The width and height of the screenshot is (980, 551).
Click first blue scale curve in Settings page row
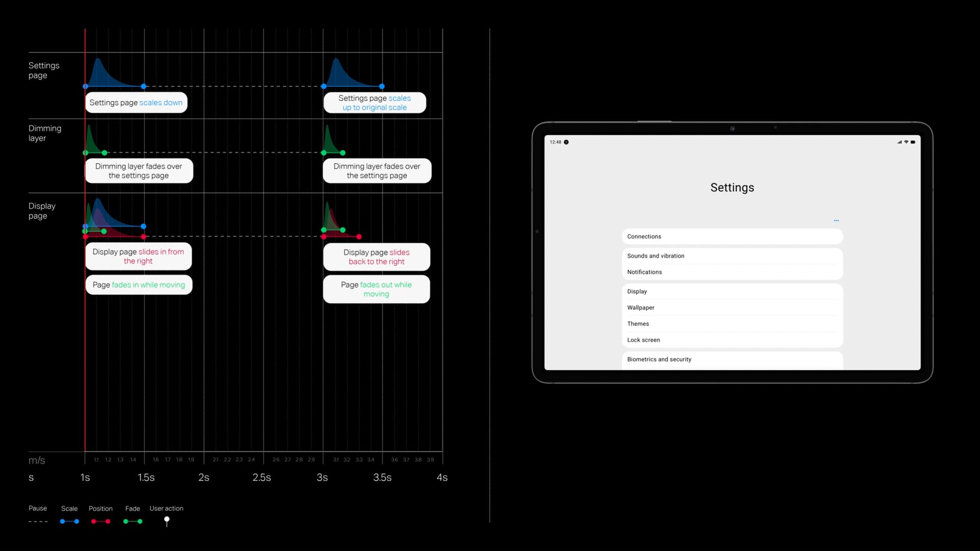point(105,76)
